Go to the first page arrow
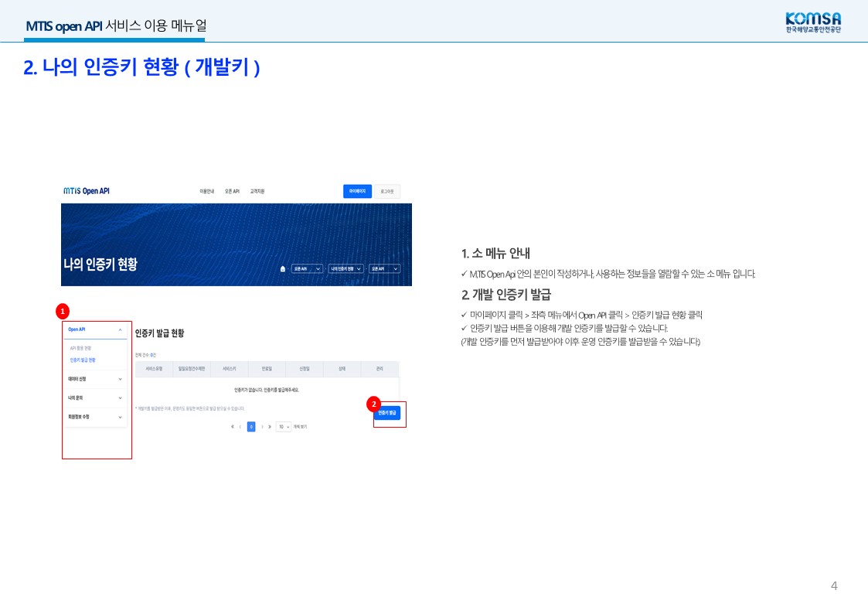The width and height of the screenshot is (868, 614). click(233, 427)
